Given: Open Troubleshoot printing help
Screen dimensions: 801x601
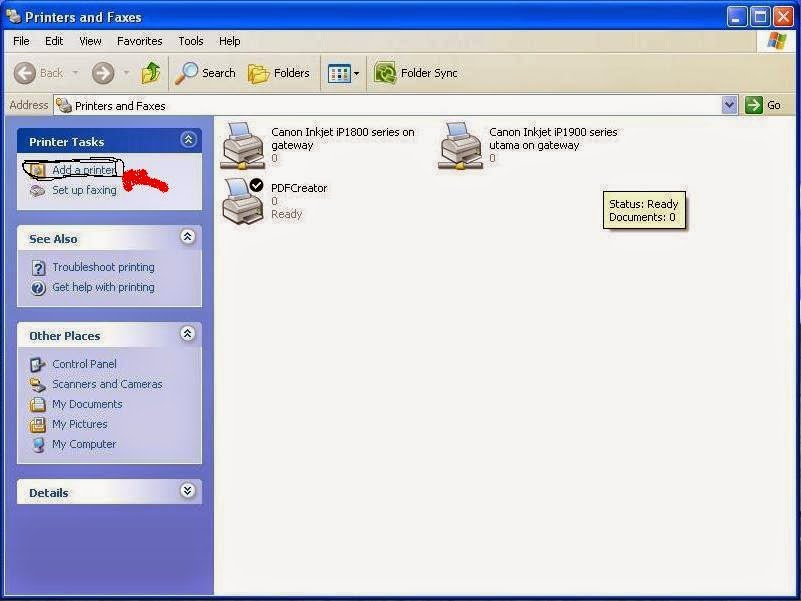Looking at the screenshot, I should [104, 267].
